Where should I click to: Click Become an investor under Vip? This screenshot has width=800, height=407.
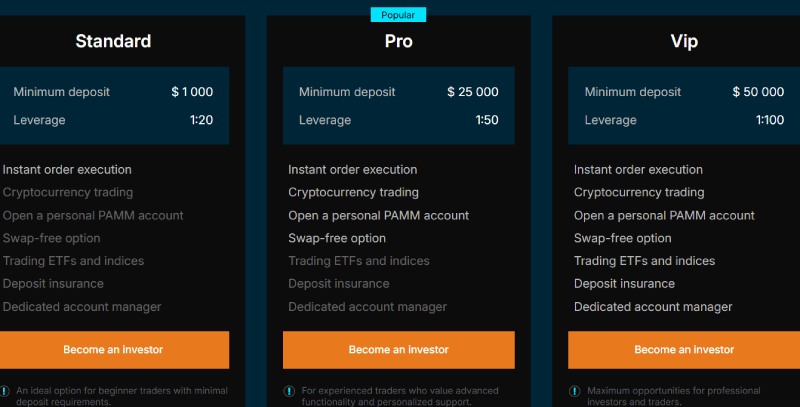[x=684, y=350]
